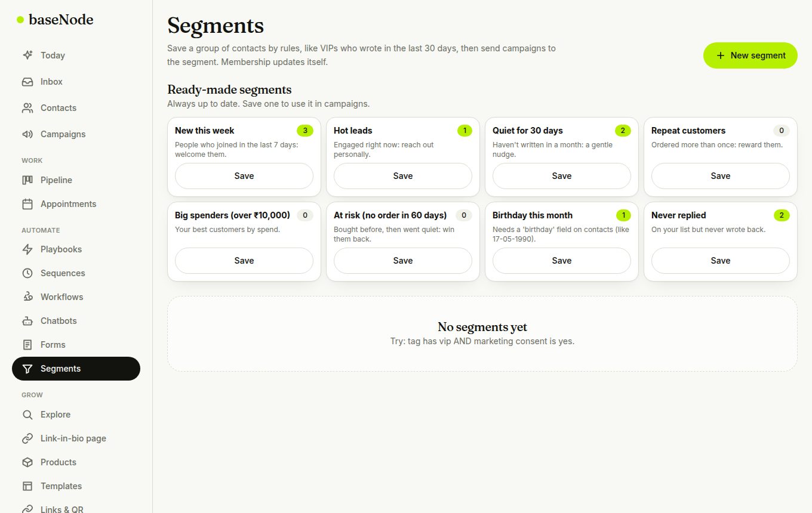Open the Inbox tray icon

[x=27, y=82]
